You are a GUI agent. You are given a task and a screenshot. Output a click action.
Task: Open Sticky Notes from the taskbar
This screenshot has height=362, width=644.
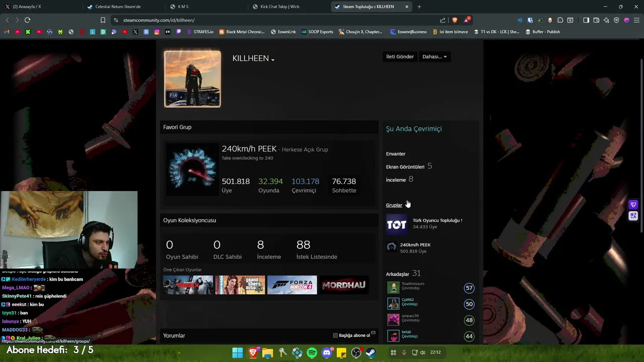coord(341,352)
